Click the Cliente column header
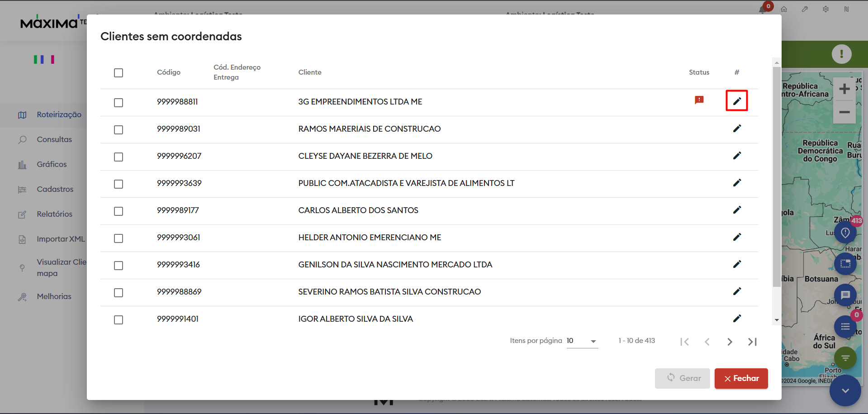 click(310, 72)
